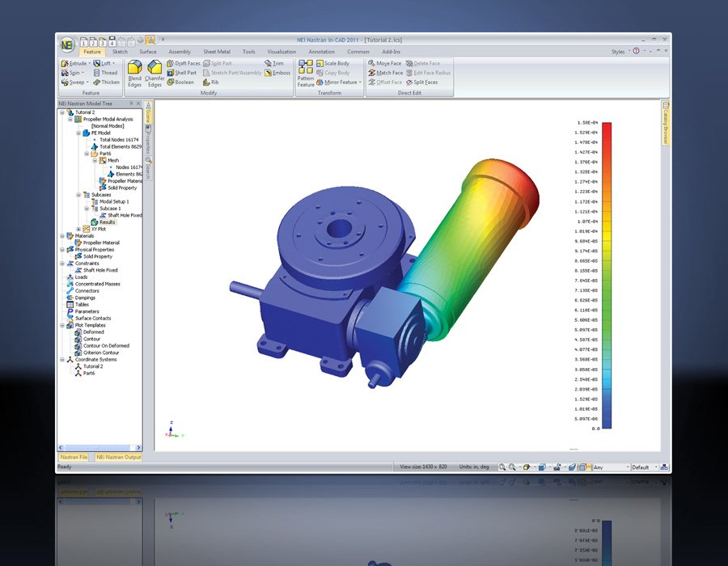Screen dimensions: 728x566
Task: Click the Thicken tool
Action: pos(106,82)
